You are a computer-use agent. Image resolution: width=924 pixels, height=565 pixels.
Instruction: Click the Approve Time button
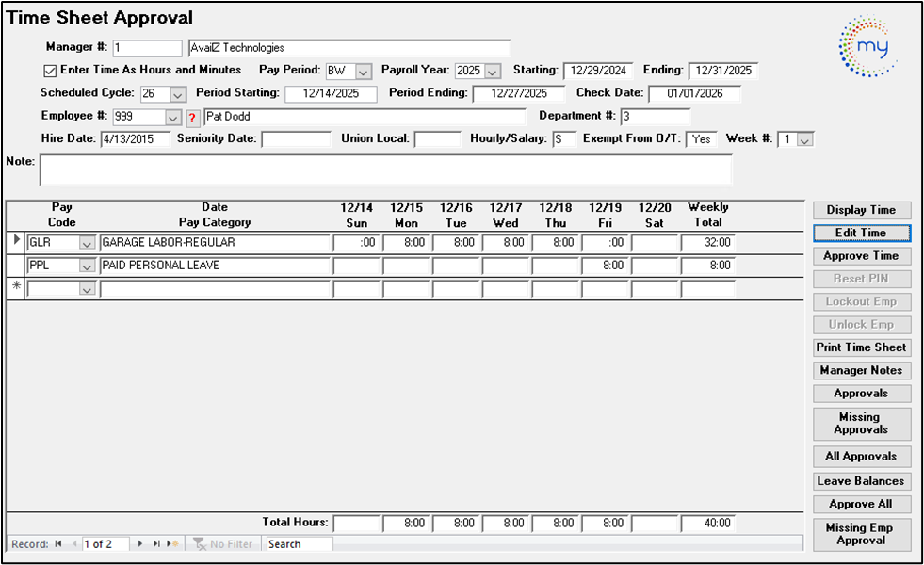click(x=861, y=256)
